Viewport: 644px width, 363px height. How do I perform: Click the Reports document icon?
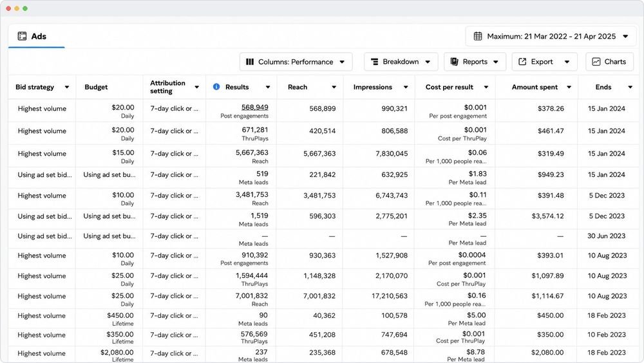coord(454,62)
